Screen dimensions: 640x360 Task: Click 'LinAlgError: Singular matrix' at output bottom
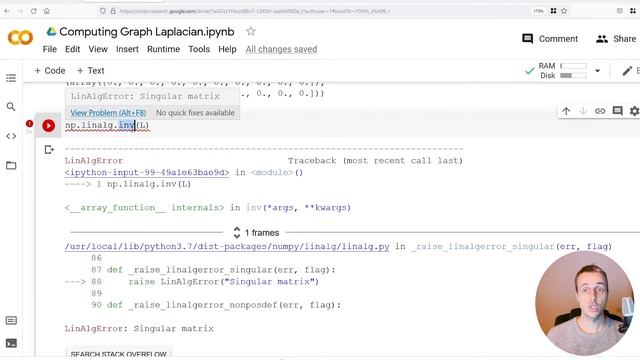pyautogui.click(x=139, y=329)
